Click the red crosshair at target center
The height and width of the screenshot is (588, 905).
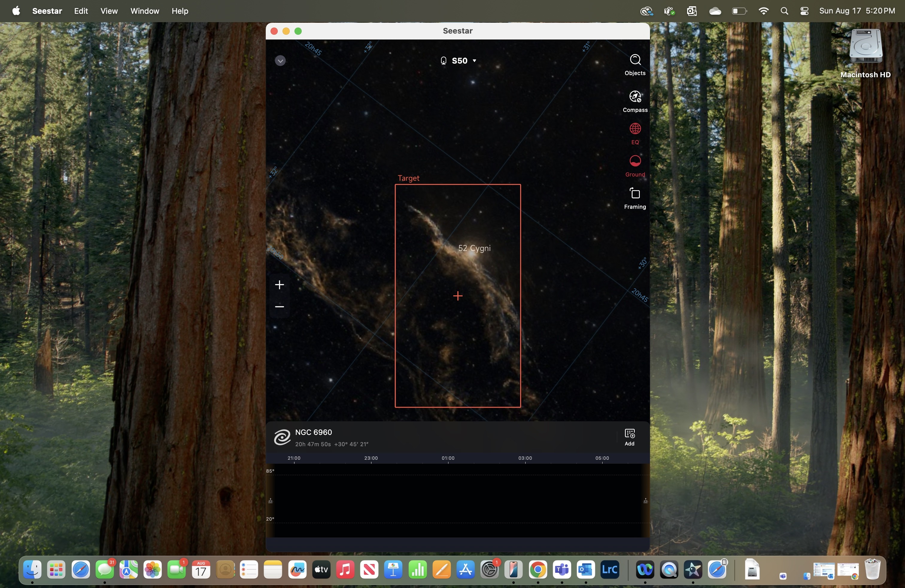tap(458, 296)
